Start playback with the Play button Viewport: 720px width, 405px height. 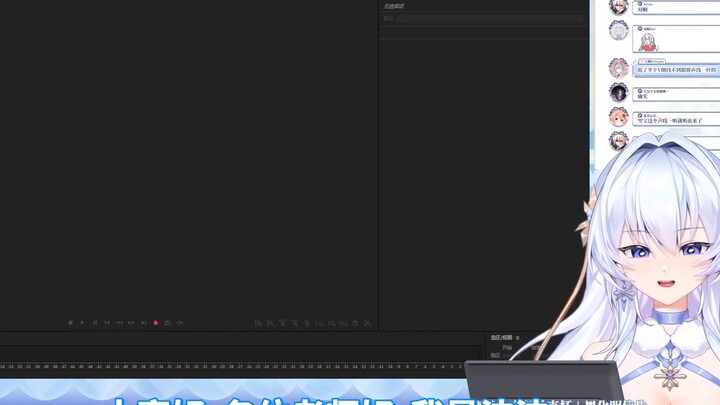pos(83,323)
